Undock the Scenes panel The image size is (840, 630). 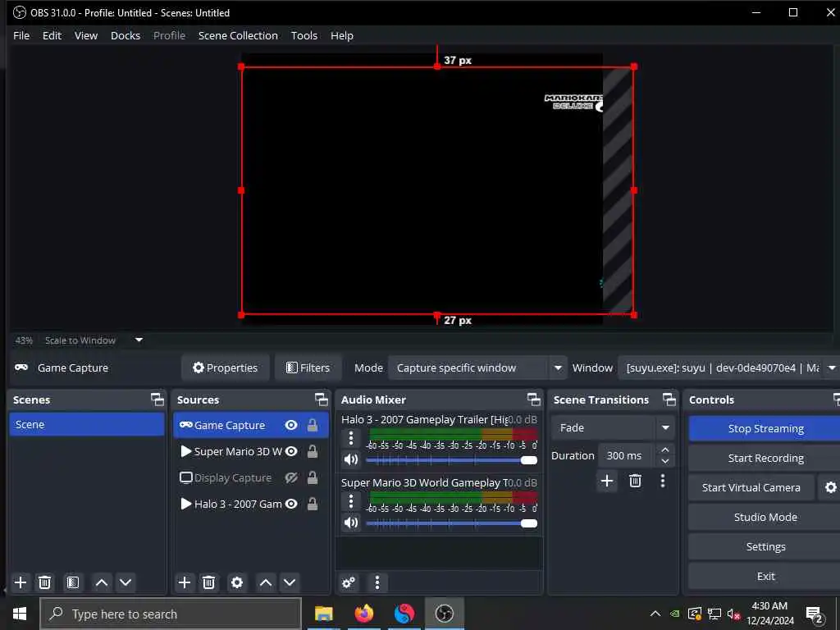pos(157,399)
